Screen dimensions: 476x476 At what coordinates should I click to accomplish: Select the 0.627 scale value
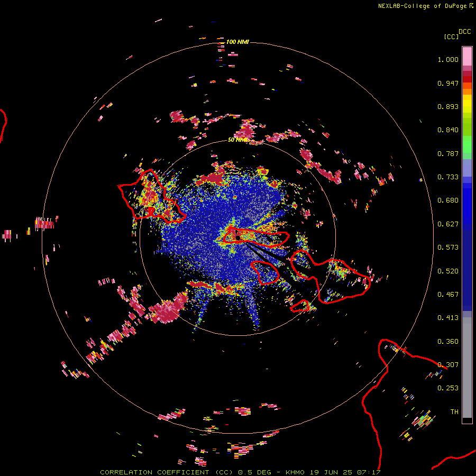coord(448,224)
